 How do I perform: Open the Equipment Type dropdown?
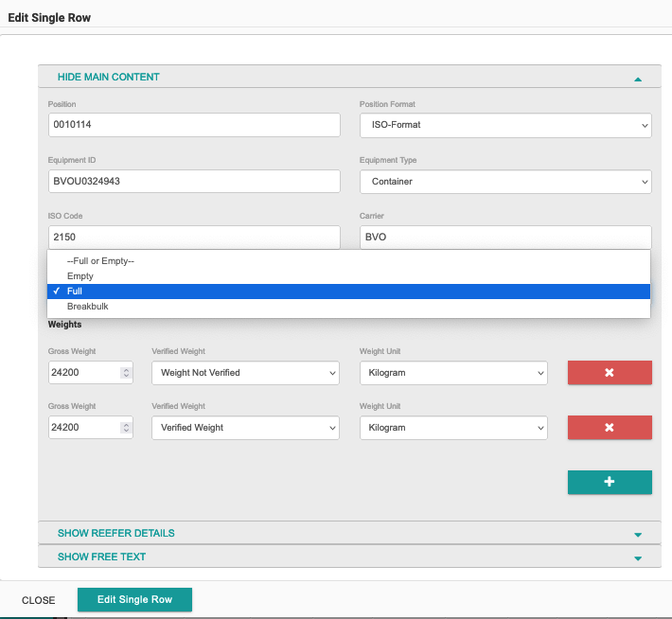click(504, 182)
